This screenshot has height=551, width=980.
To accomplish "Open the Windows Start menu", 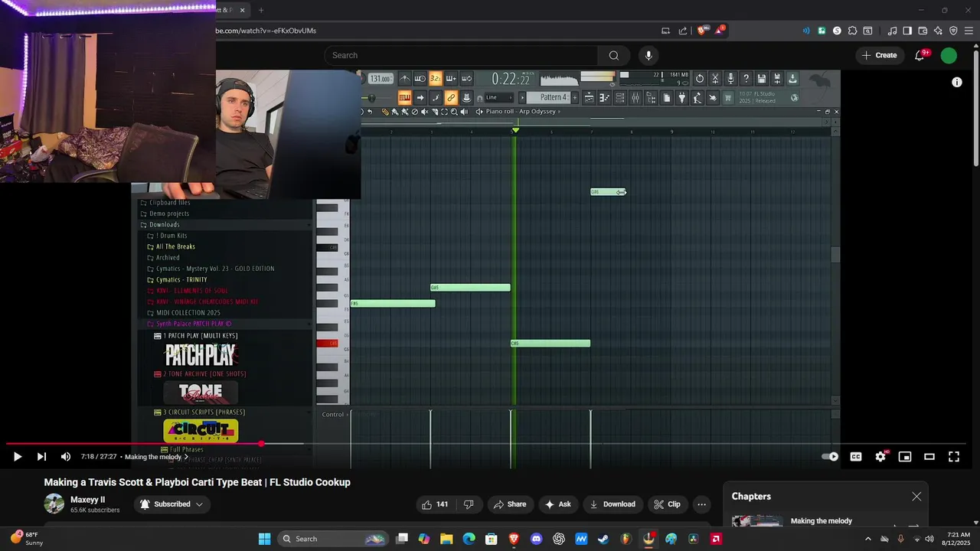I will (264, 539).
